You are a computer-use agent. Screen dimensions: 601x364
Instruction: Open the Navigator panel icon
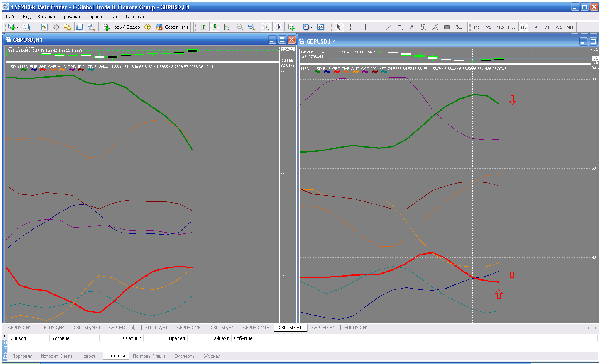point(68,27)
